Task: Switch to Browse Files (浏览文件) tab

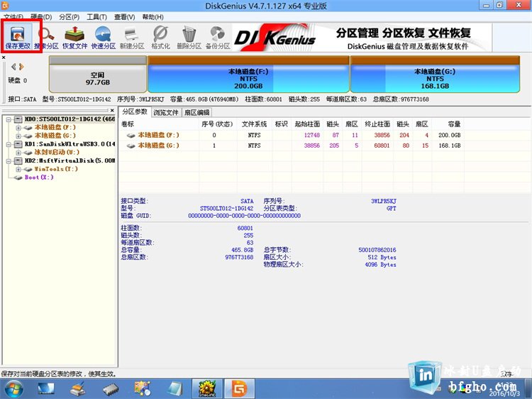Action: 165,112
